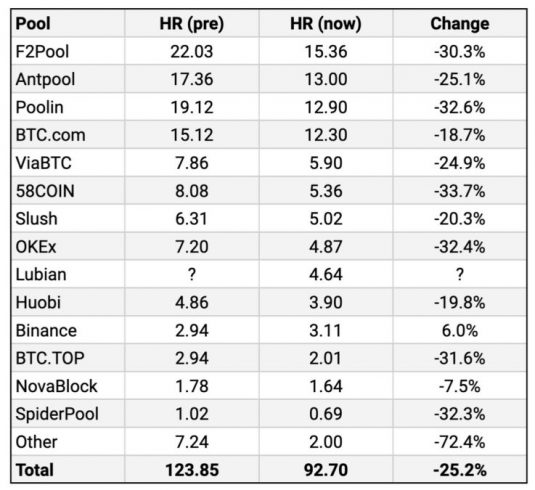This screenshot has height=490, width=535.
Task: Click the HR (now) header cell
Action: tap(326, 24)
